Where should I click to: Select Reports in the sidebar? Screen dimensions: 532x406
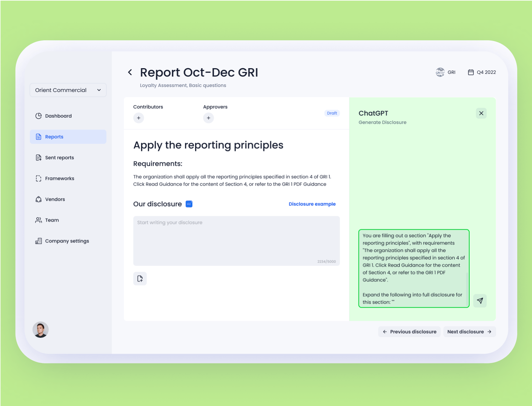(68, 137)
